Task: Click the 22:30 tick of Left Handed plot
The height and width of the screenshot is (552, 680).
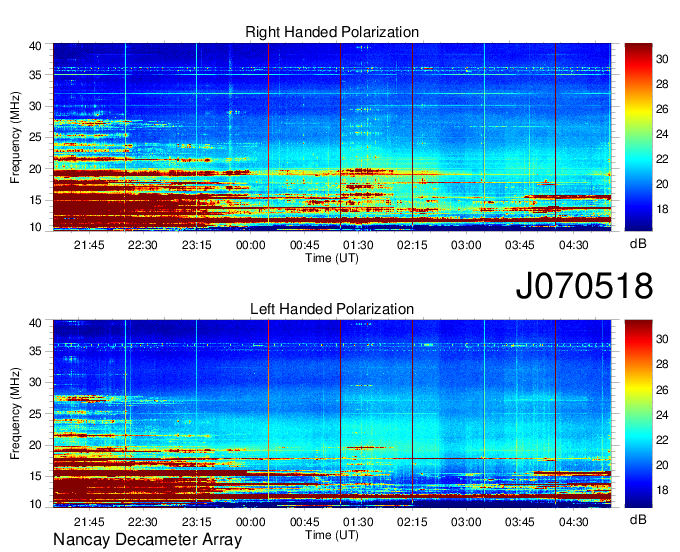Action: [143, 522]
